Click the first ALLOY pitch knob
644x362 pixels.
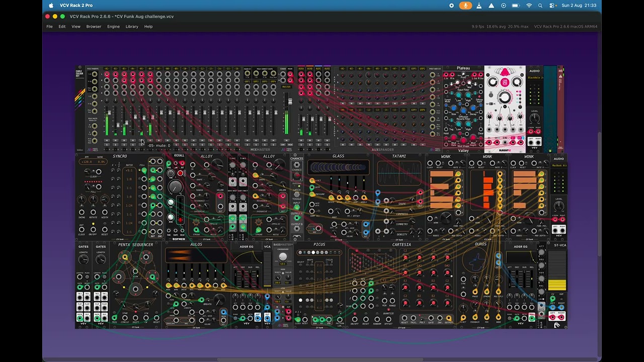[x=217, y=164]
